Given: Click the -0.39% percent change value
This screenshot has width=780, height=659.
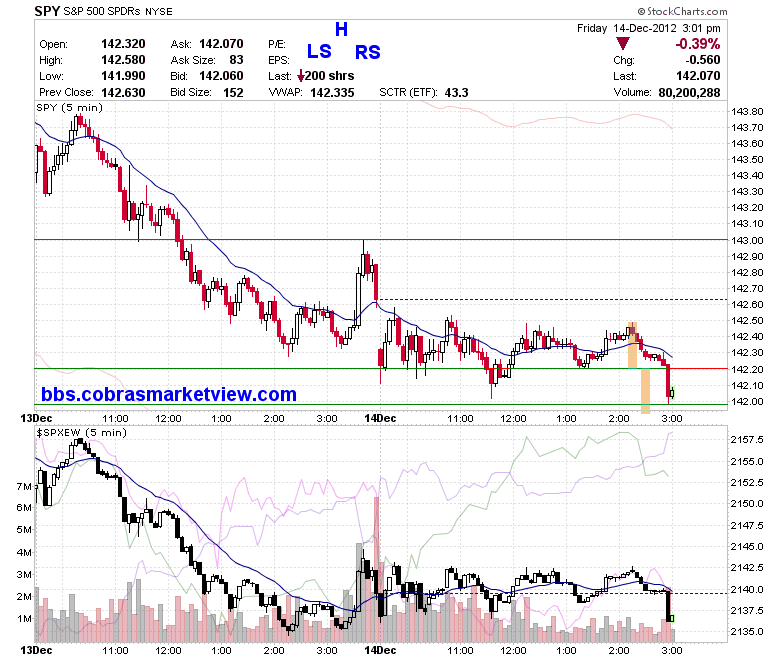Looking at the screenshot, I should tap(697, 44).
